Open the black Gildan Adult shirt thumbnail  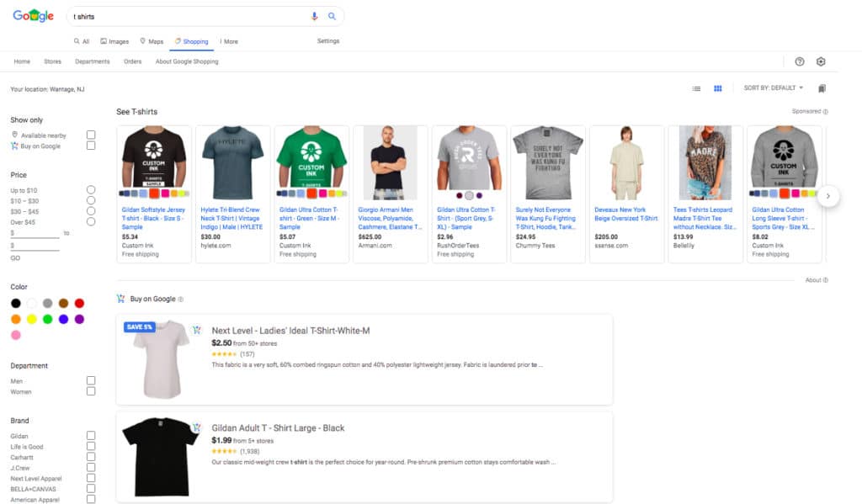coord(161,457)
